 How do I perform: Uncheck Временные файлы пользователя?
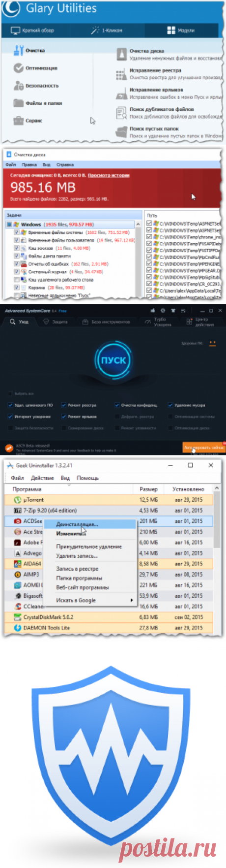[x=17, y=240]
